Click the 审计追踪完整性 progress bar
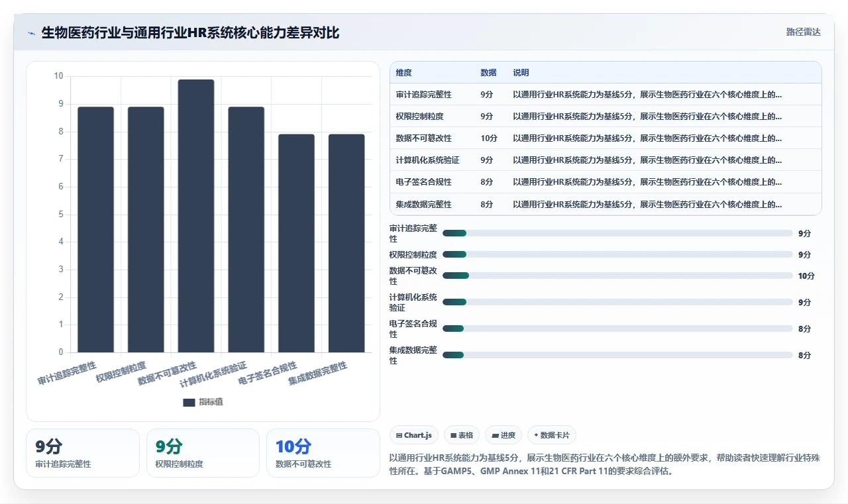848x504 pixels. [x=617, y=233]
